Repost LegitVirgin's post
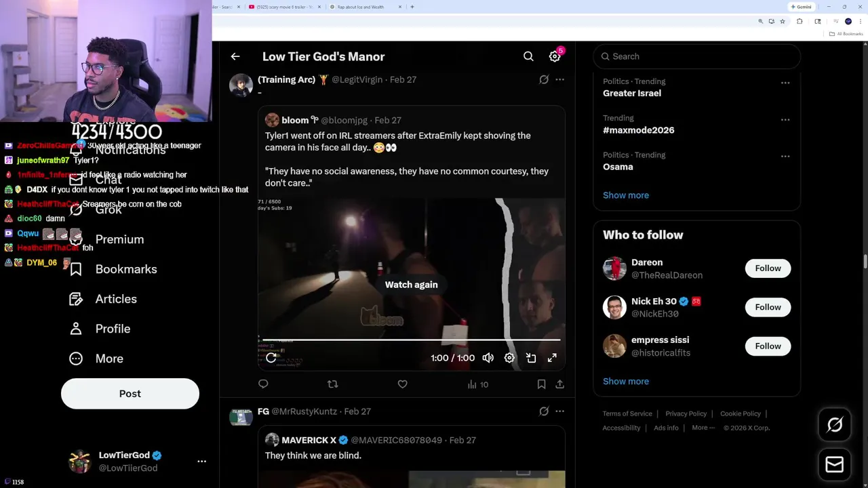This screenshot has width=868, height=488. [332, 384]
